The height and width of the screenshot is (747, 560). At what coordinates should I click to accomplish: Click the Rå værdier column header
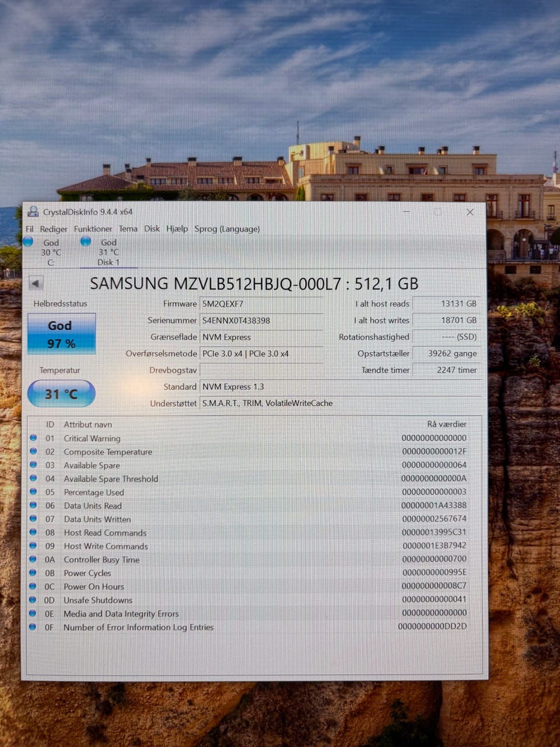(x=447, y=424)
